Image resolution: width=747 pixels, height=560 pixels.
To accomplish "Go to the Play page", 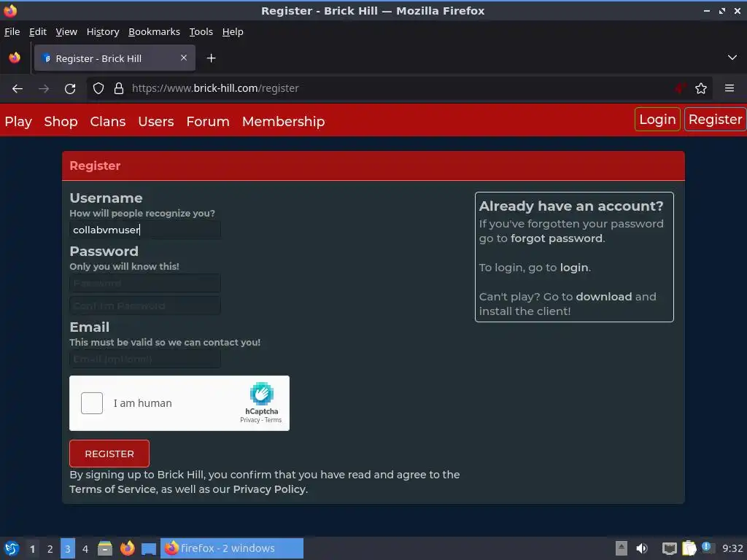I will [x=18, y=122].
